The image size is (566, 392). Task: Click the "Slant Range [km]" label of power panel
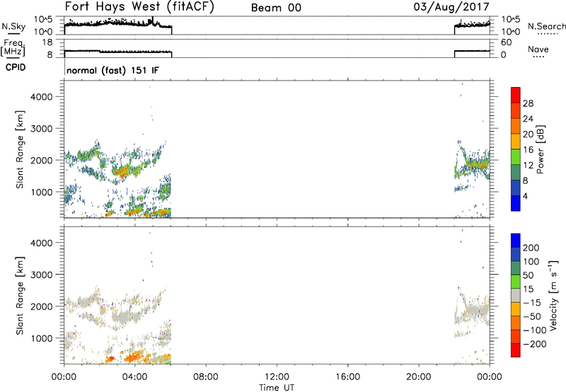click(20, 149)
